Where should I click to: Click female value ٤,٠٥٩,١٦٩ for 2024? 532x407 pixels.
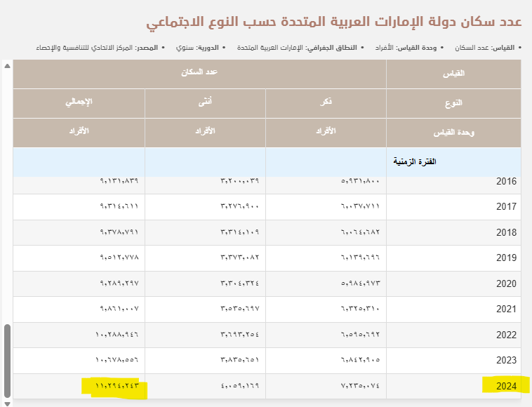click(x=240, y=387)
